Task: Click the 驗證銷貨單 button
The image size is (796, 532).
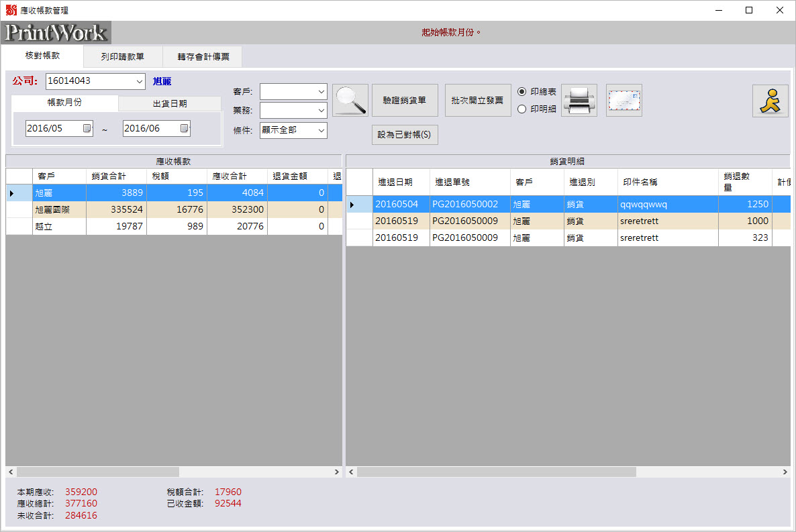Action: (x=405, y=101)
